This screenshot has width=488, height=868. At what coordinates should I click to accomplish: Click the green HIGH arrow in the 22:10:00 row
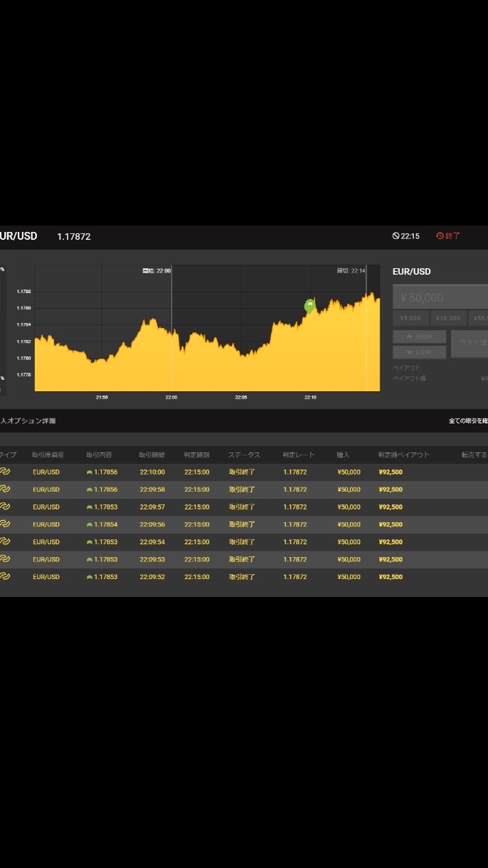[89, 472]
